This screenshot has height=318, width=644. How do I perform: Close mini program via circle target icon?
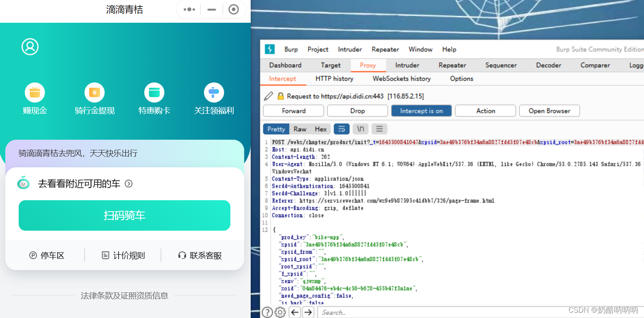coord(234,9)
